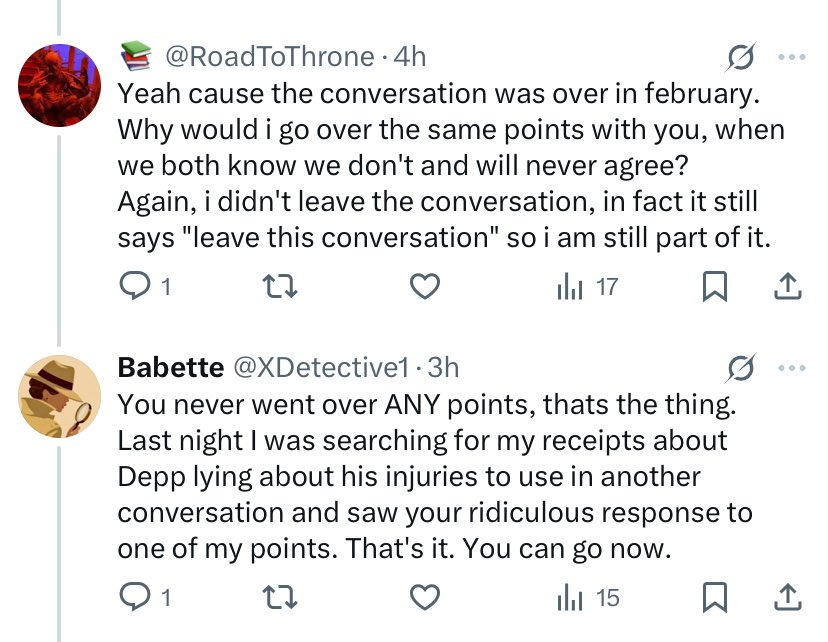The height and width of the screenshot is (642, 828).
Task: Like Babette's tweet
Action: (426, 598)
